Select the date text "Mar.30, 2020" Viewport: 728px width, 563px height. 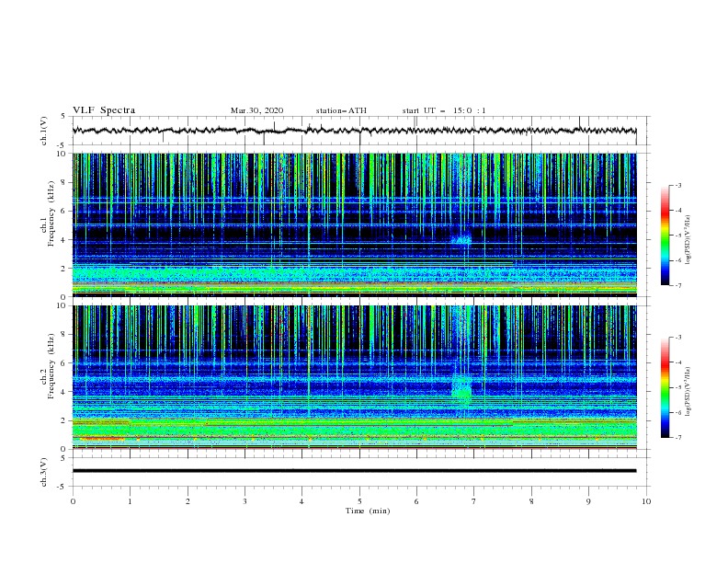pos(256,110)
